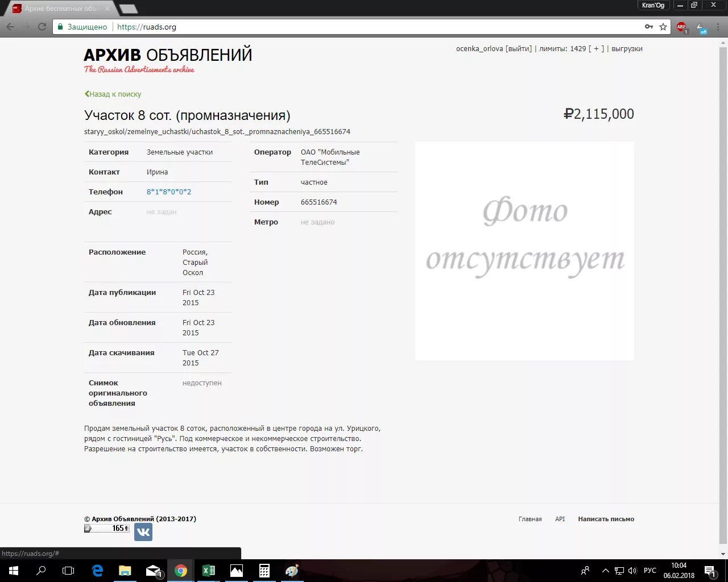This screenshot has width=728, height=582.
Task: Click the category value Земельные участки
Action: tap(180, 152)
